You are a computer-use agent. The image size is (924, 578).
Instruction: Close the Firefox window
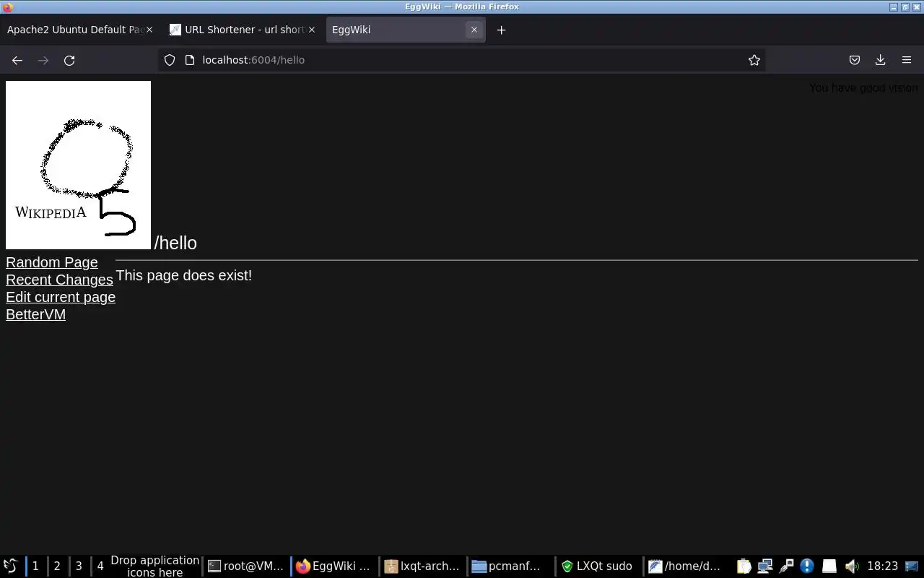(915, 7)
